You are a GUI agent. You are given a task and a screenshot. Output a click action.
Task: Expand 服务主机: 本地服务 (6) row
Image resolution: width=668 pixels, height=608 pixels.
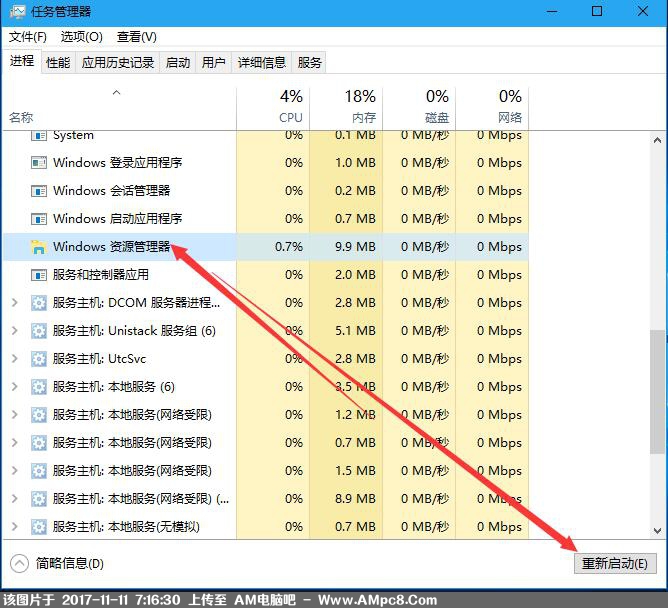coord(14,387)
